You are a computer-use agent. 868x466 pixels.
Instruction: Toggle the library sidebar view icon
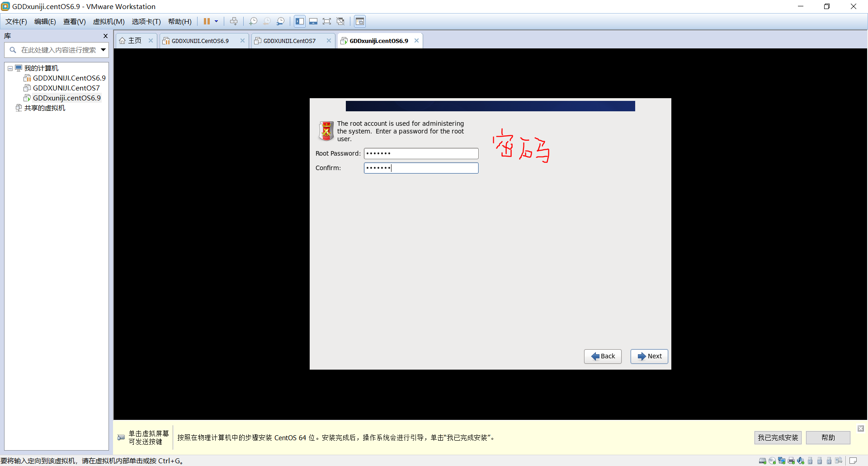pyautogui.click(x=300, y=21)
